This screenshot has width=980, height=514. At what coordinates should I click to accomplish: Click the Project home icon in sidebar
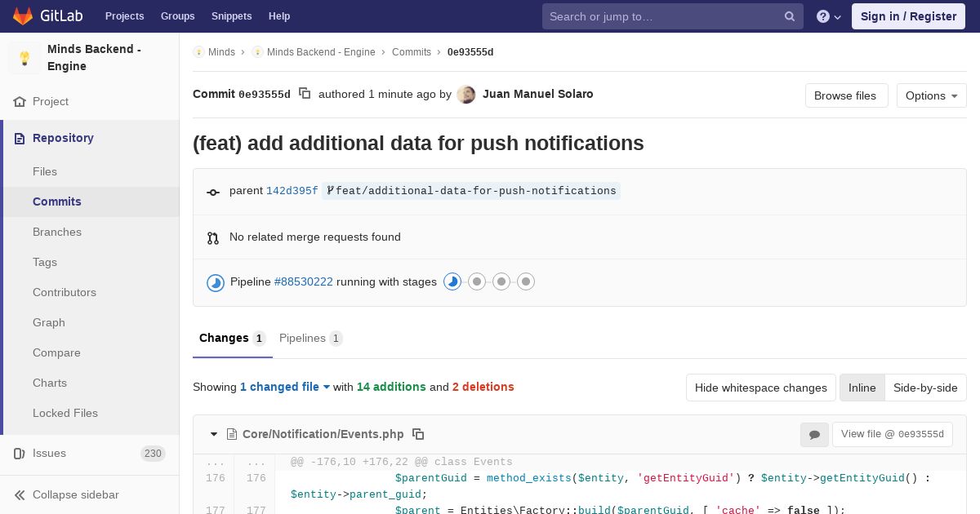[20, 102]
